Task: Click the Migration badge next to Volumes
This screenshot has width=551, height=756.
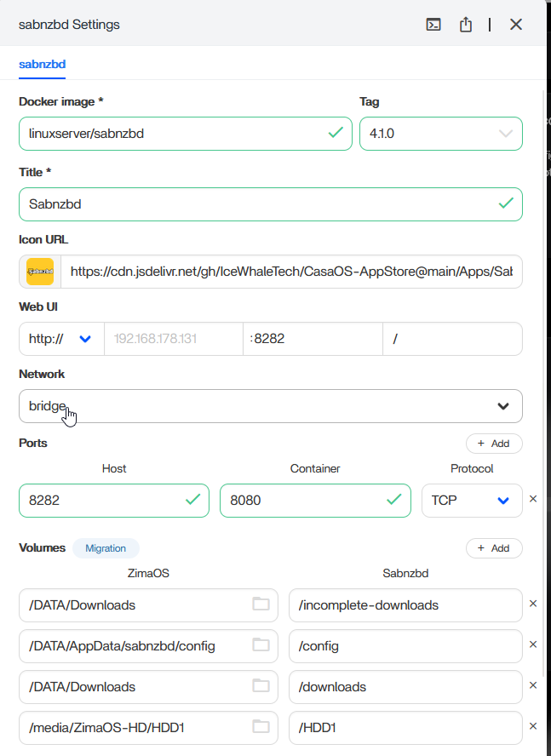Action: coord(106,548)
